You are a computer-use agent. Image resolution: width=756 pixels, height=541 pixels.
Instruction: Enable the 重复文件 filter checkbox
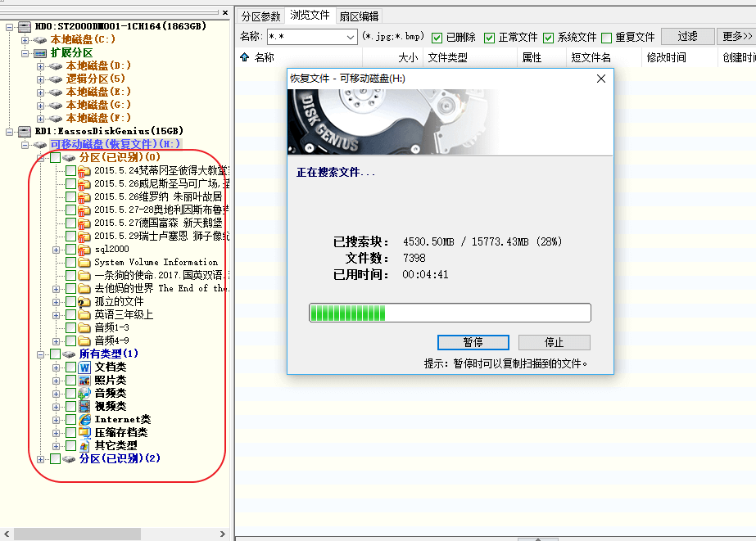[608, 38]
